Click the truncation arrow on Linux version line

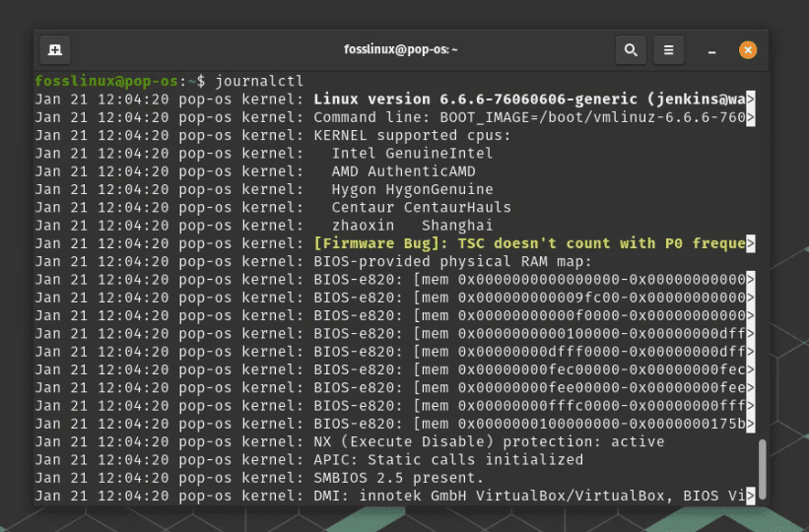pyautogui.click(x=751, y=99)
